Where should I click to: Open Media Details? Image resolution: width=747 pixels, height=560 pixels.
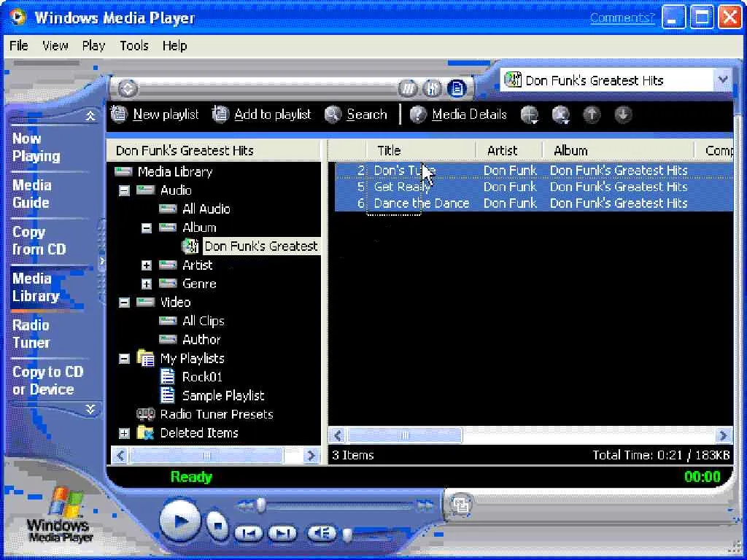(x=458, y=114)
